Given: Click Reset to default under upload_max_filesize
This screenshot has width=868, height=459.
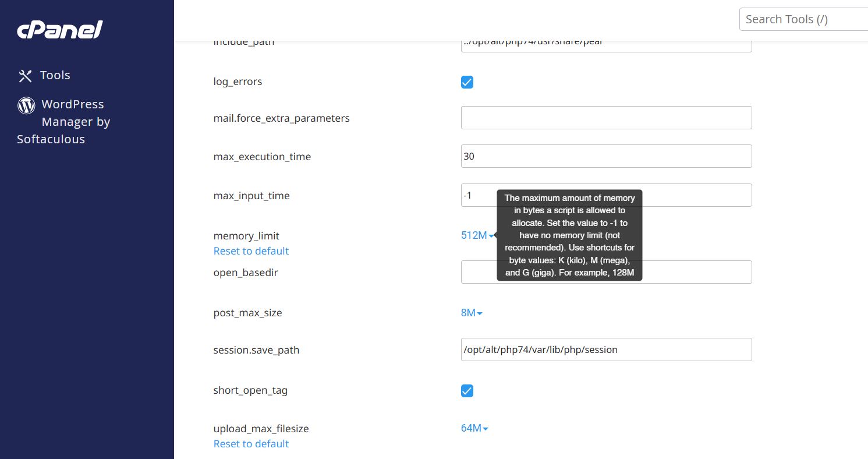Looking at the screenshot, I should tap(251, 444).
